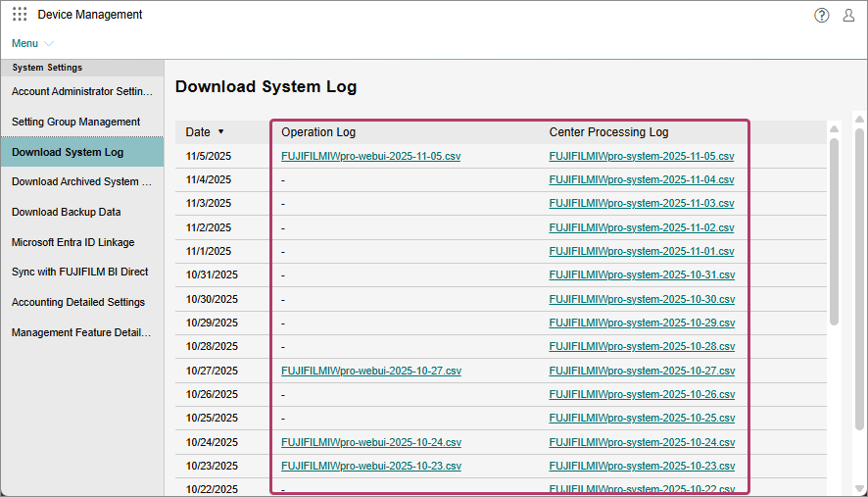
Task: Open Management Feature Detail settings
Action: pos(82,332)
